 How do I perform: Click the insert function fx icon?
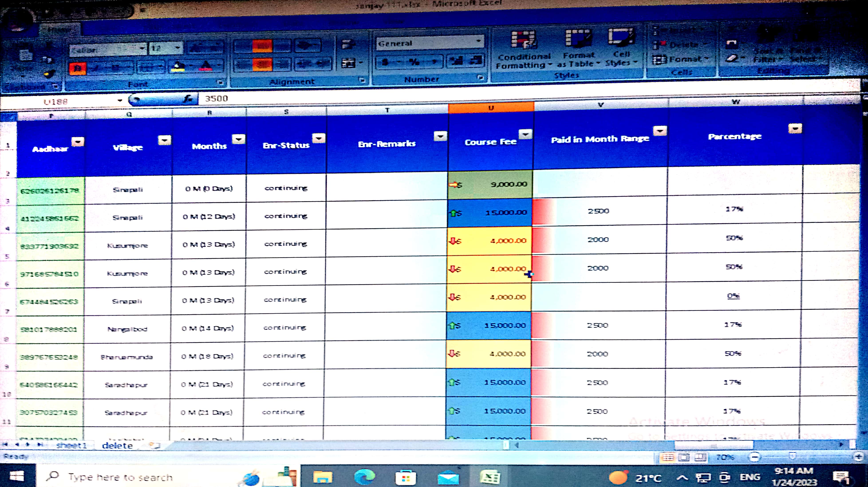coord(188,99)
